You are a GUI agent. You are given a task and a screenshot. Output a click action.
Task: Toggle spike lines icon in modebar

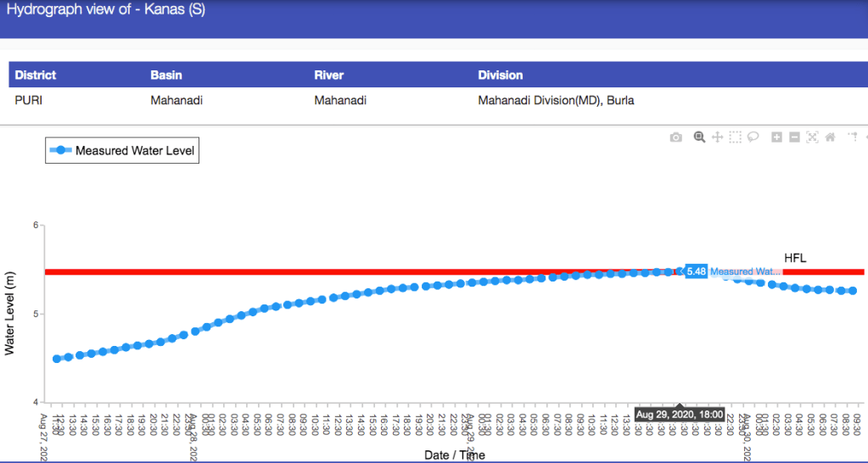point(853,137)
